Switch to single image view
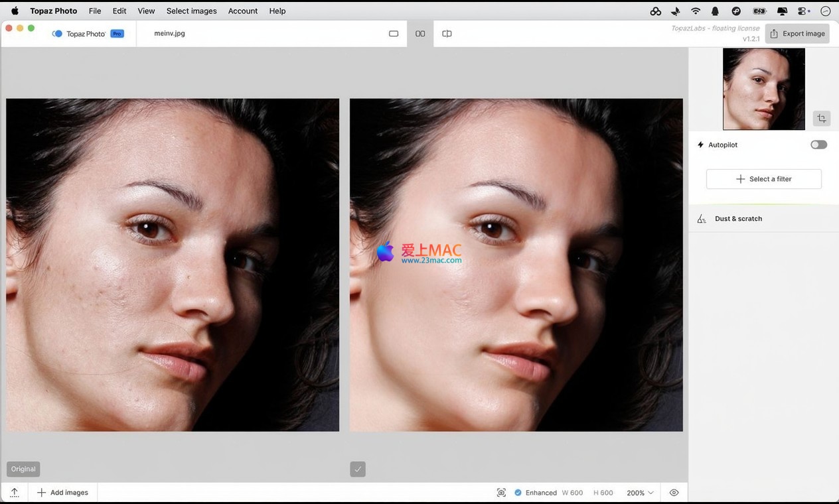 394,34
